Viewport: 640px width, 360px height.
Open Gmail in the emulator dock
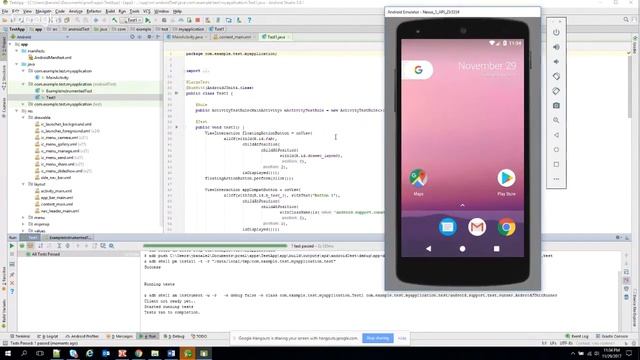point(477,227)
